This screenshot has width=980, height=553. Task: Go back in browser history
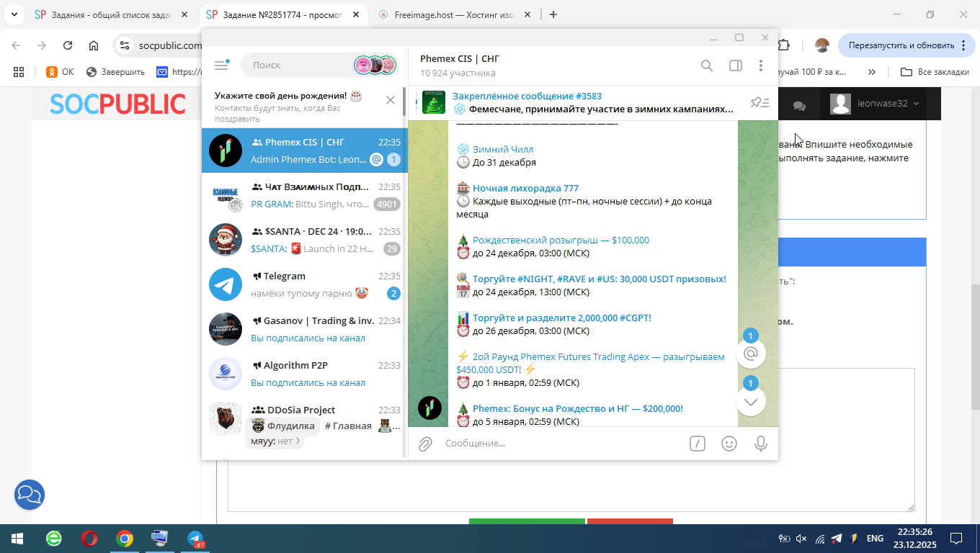click(16, 45)
